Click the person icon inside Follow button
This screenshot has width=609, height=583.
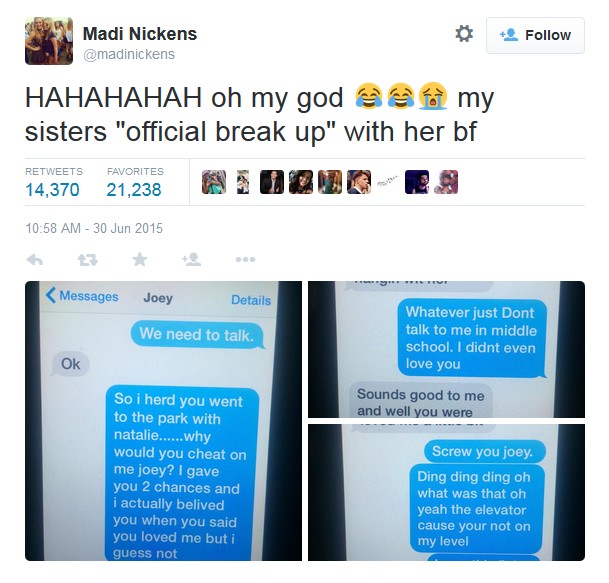(x=509, y=35)
